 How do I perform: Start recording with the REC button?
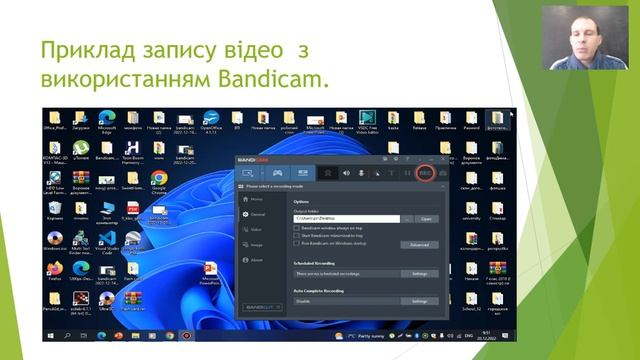click(x=425, y=173)
